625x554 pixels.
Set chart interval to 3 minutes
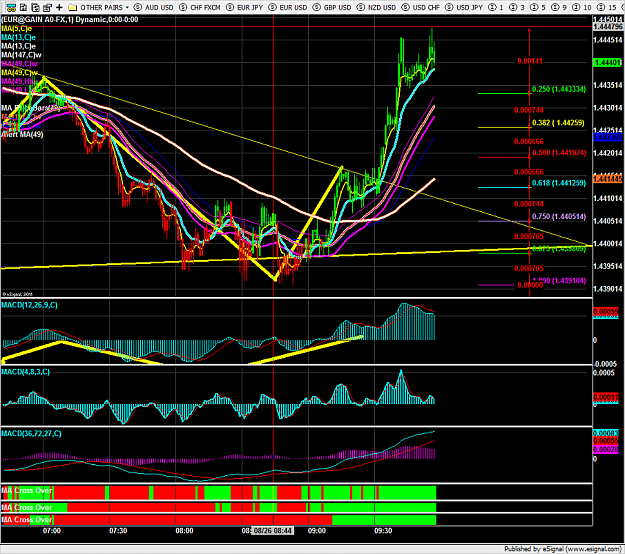coord(517,7)
